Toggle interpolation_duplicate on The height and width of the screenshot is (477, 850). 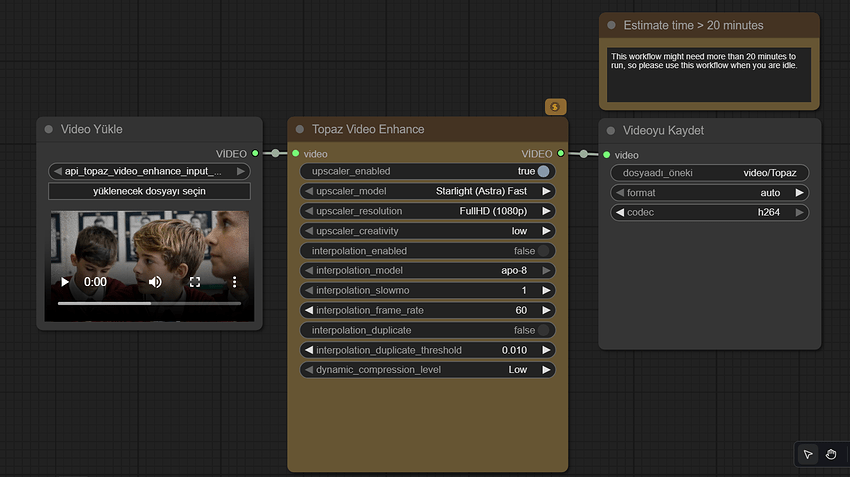point(543,330)
